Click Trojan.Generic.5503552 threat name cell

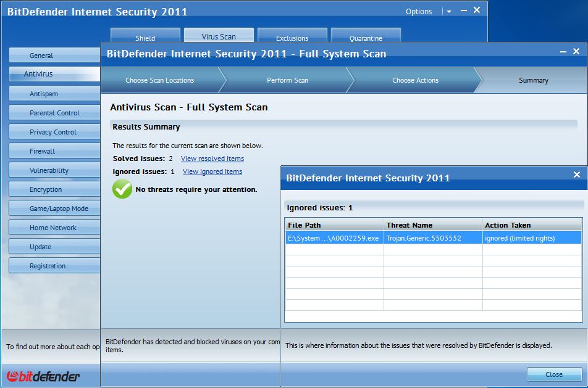click(x=433, y=238)
